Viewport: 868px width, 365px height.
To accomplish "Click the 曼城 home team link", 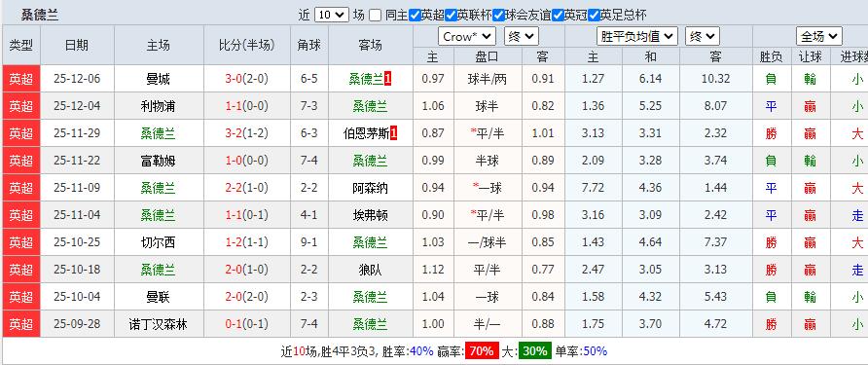I will (159, 79).
